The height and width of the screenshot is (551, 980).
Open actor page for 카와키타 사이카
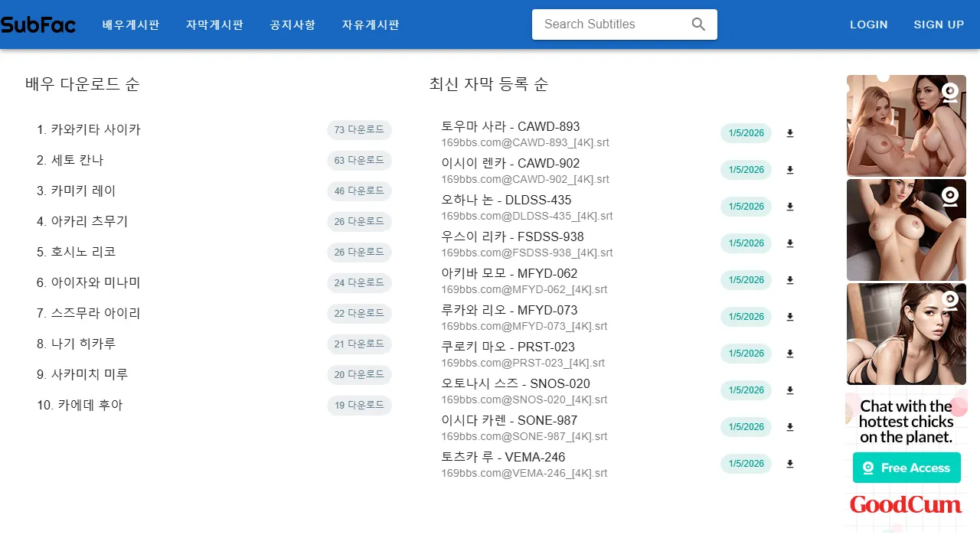coord(96,129)
